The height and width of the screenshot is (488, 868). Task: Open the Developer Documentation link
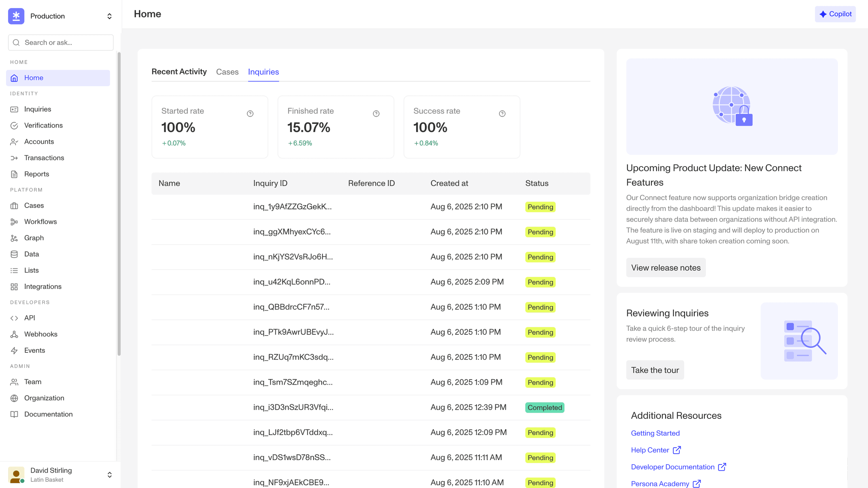tap(678, 467)
